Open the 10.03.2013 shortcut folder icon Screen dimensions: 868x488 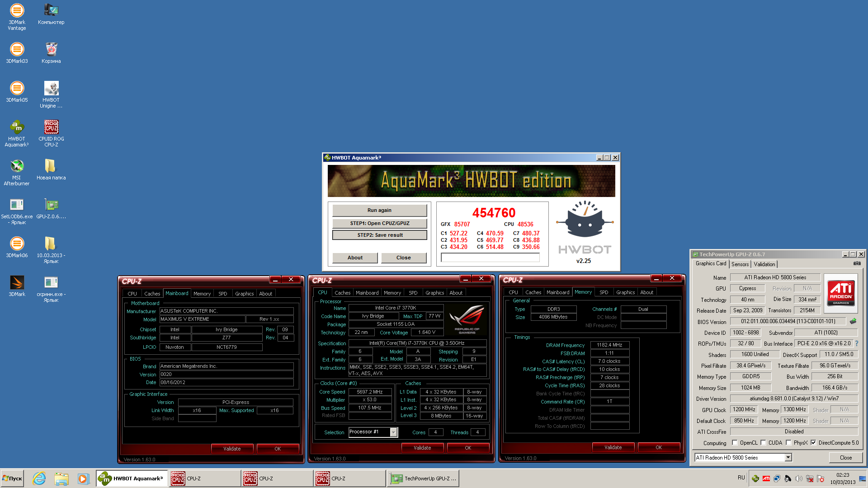[51, 250]
